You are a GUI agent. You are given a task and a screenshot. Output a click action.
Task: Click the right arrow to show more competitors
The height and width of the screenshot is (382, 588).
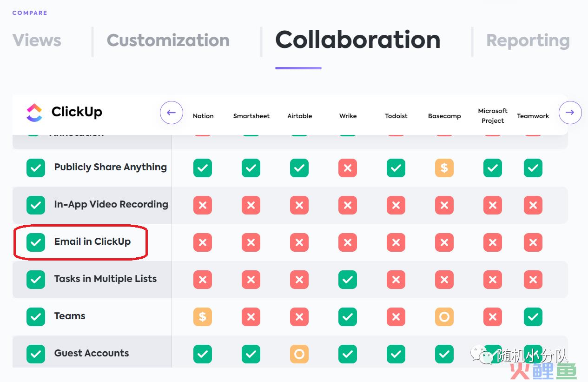point(570,113)
